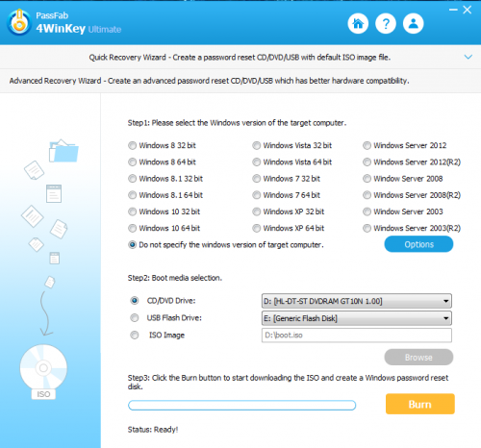
Task: Open the Quick Recovery Wizard section header
Action: 240,57
